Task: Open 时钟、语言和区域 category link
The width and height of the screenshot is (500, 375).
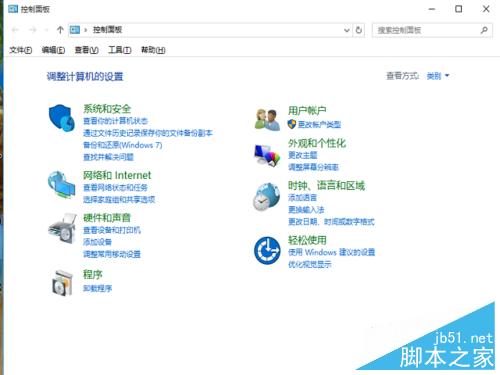Action: [326, 185]
